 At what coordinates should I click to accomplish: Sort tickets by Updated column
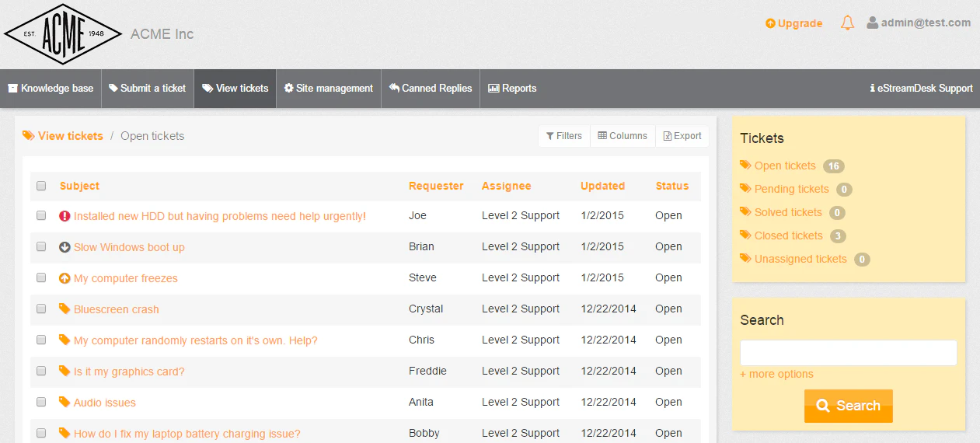[x=602, y=186]
